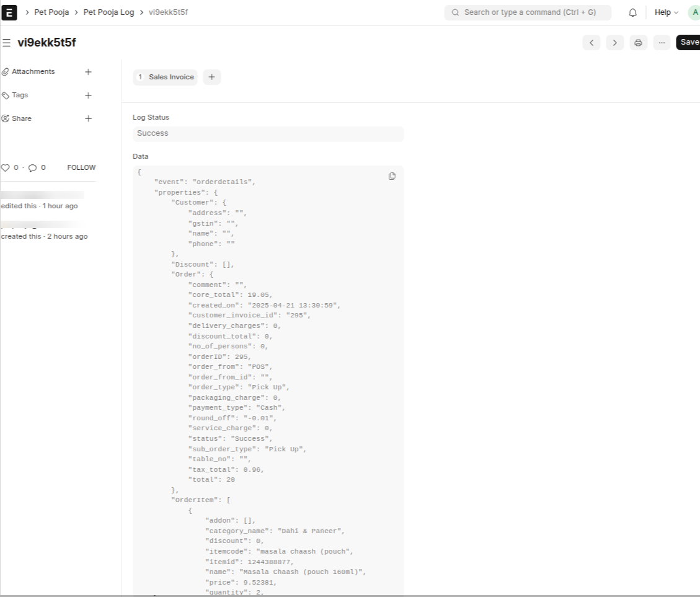Screen dimensions: 700x597
Task: Click the Tags label icon
Action: [6, 95]
